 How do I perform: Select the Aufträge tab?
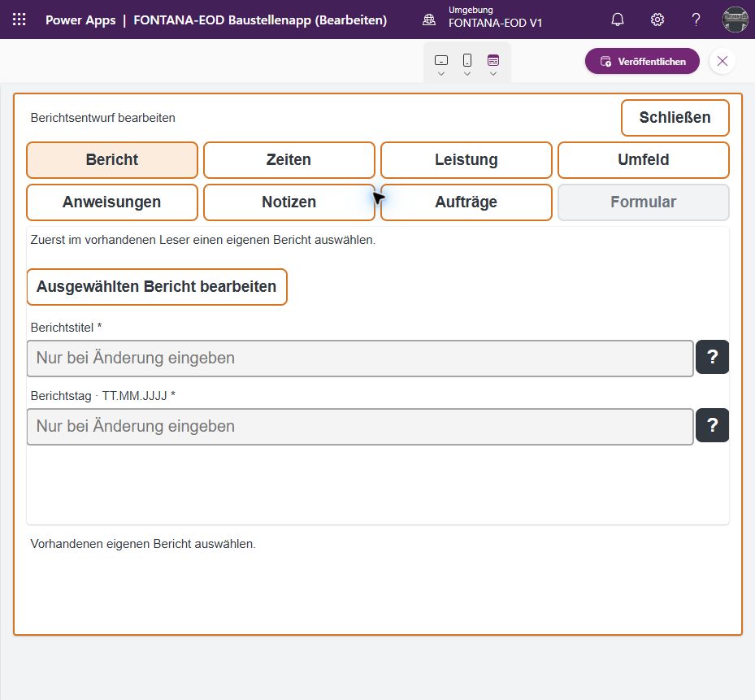click(466, 202)
